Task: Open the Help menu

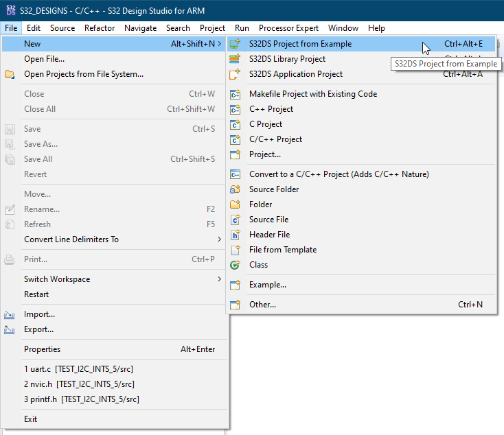Action: click(x=376, y=28)
